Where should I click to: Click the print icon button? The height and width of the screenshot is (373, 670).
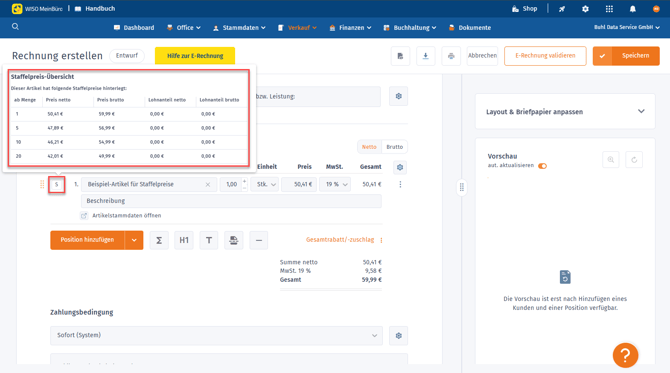[451, 56]
